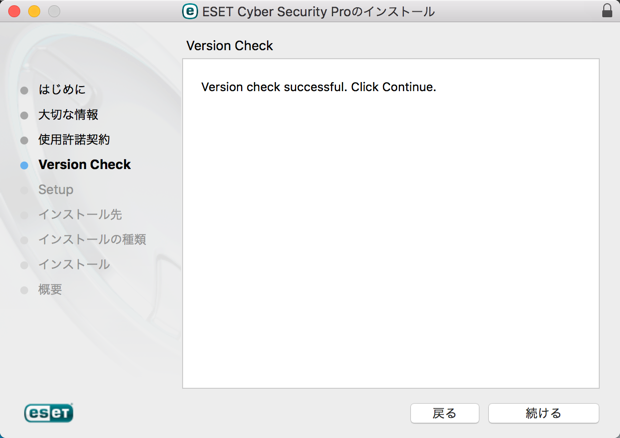Click the blue bullet beside Version Check

coord(24,165)
